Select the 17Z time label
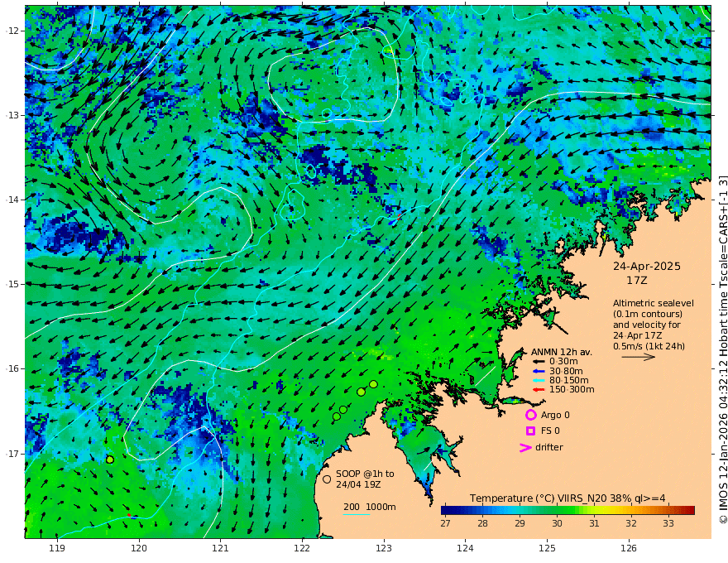Viewport: 728px width, 563px height. pos(636,280)
